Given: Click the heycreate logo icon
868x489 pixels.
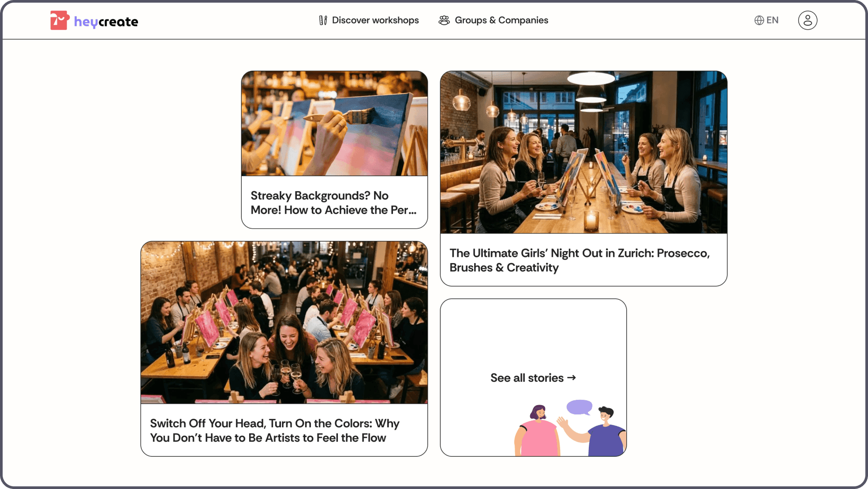Looking at the screenshot, I should point(60,20).
